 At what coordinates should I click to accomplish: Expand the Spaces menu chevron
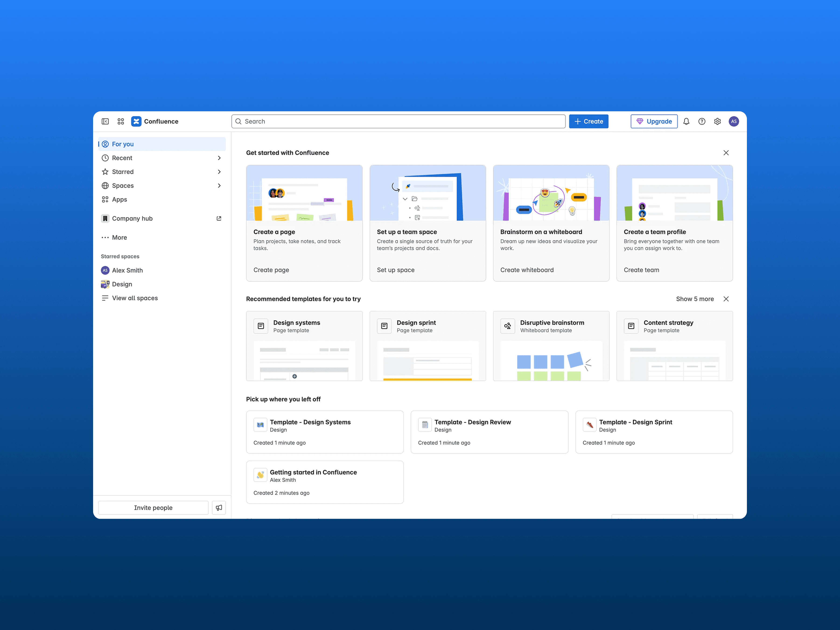tap(219, 186)
